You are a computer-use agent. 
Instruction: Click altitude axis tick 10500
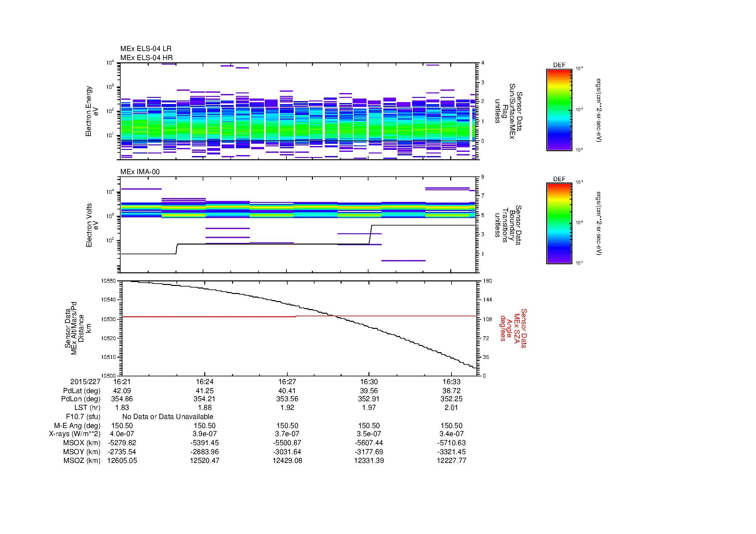108,376
